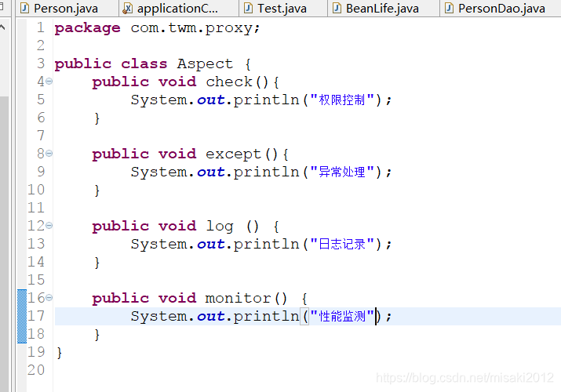Click 'println' on line 9

[x=266, y=172]
